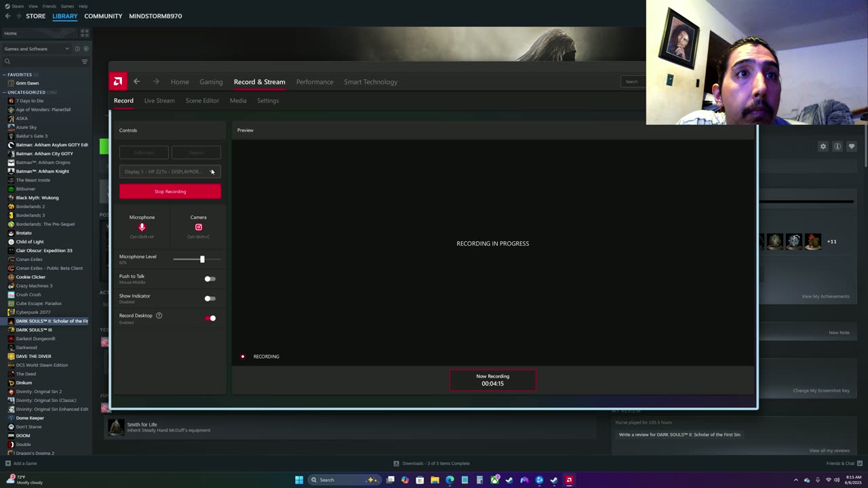Image resolution: width=868 pixels, height=488 pixels.
Task: Open game info icon in Steam
Action: click(837, 146)
